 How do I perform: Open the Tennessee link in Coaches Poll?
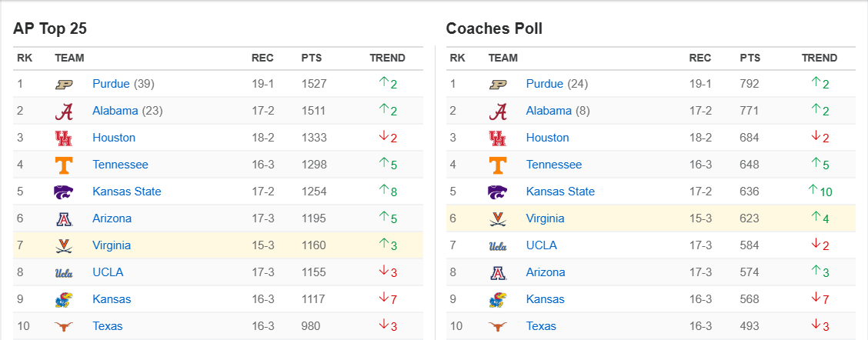point(554,165)
